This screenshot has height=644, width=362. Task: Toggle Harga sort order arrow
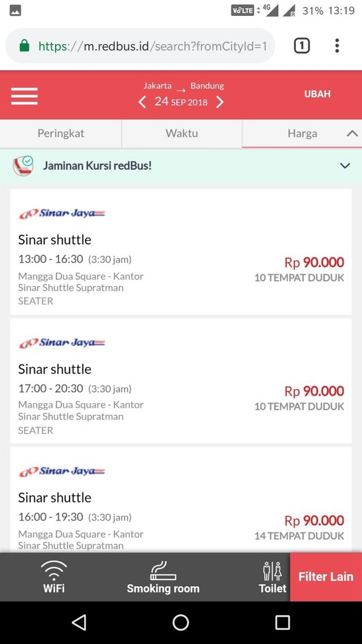[x=352, y=134]
